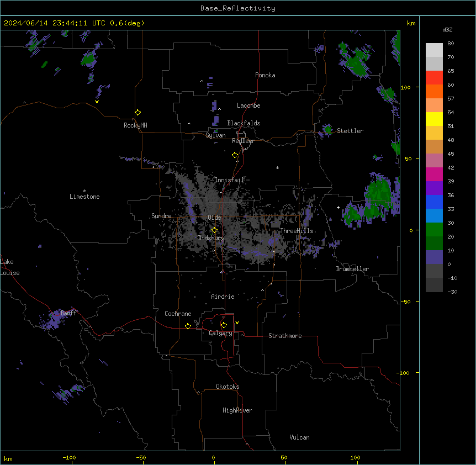476x465 pixels.
Task: Click the yellow diamond marker south of RedDeer
Action: tap(235, 155)
